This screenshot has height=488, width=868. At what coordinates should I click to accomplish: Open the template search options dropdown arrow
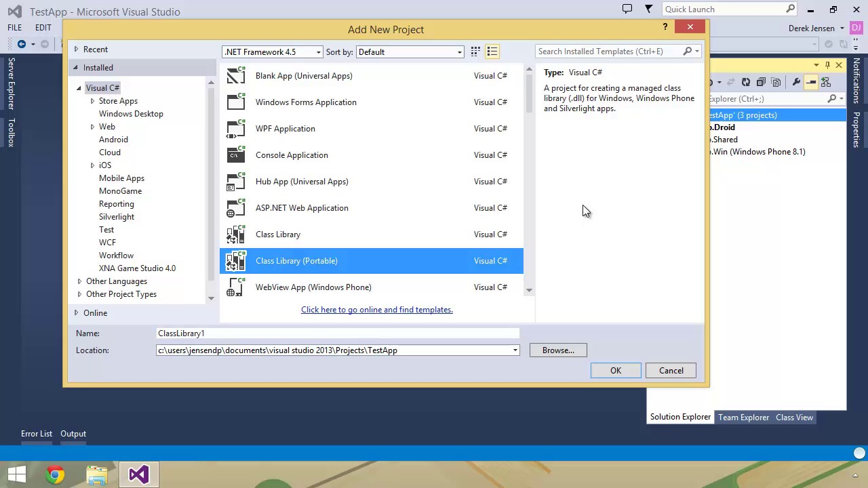pyautogui.click(x=696, y=51)
